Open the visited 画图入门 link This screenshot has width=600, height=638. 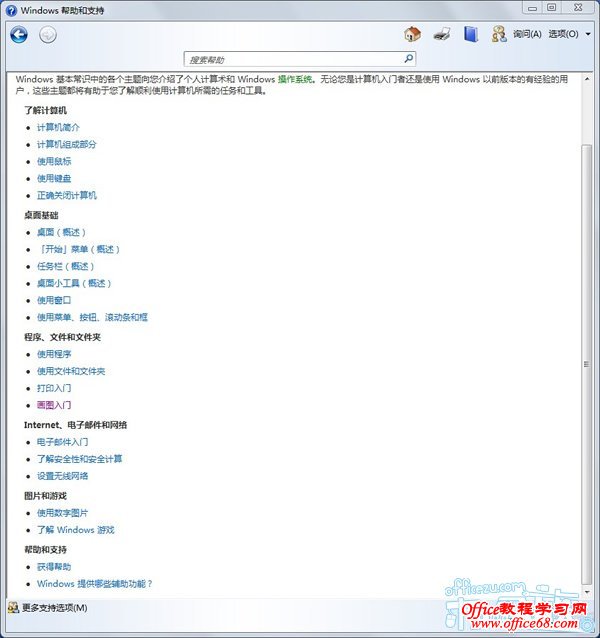pos(54,405)
